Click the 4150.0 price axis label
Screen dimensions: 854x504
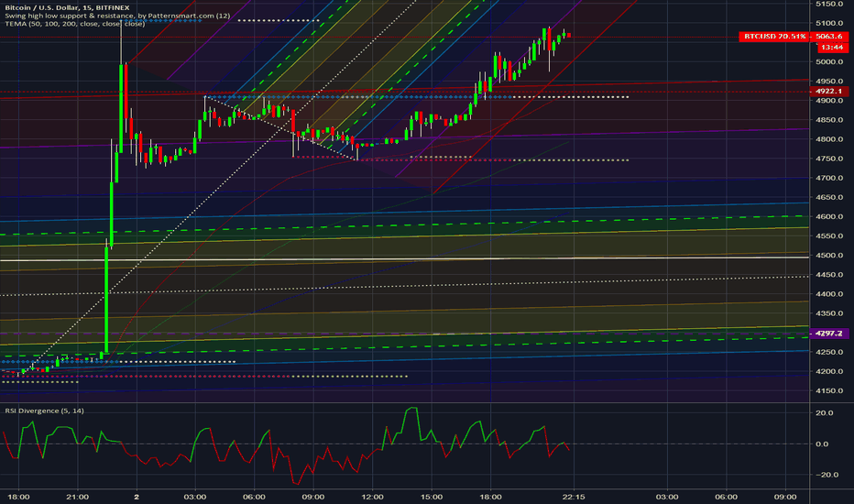(x=829, y=390)
